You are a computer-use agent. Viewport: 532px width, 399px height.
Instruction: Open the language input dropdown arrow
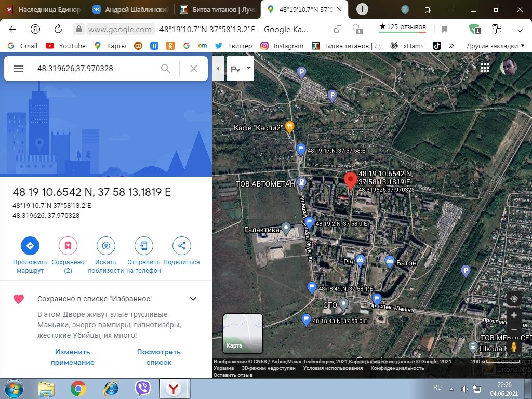click(x=249, y=68)
